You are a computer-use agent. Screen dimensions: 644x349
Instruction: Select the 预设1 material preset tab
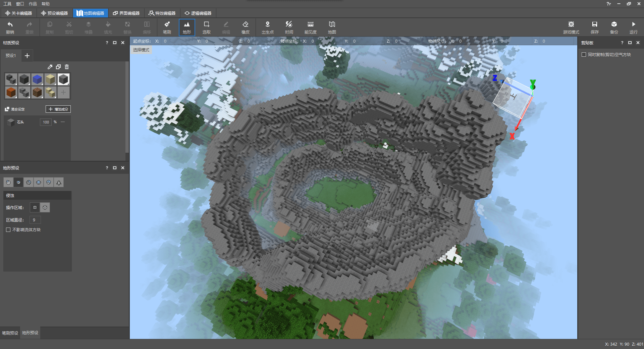tap(11, 55)
